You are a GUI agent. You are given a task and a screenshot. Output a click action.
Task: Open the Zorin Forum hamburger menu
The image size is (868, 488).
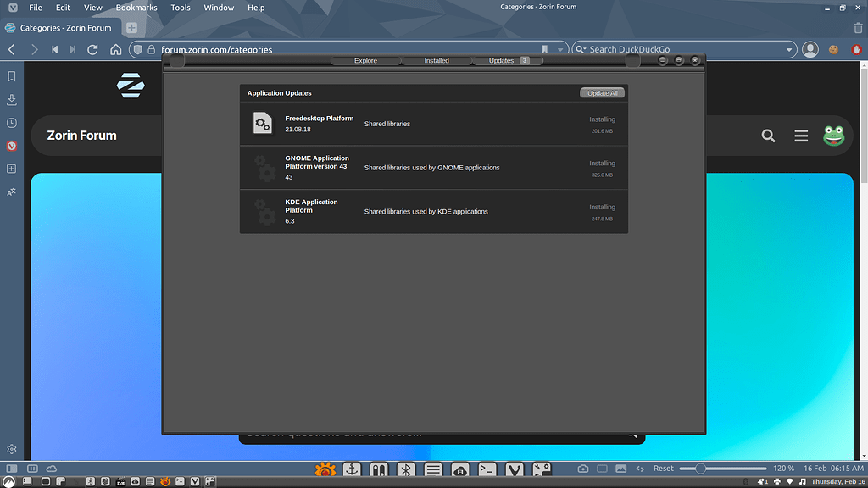point(801,136)
